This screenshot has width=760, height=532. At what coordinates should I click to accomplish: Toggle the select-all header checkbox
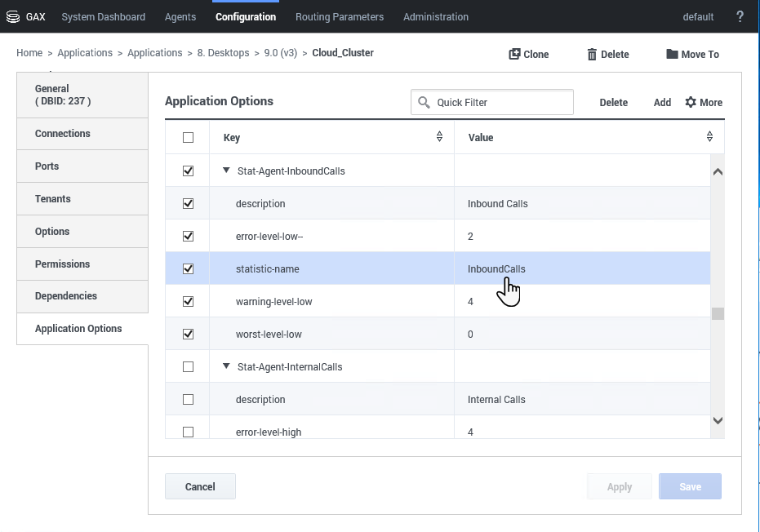(189, 138)
